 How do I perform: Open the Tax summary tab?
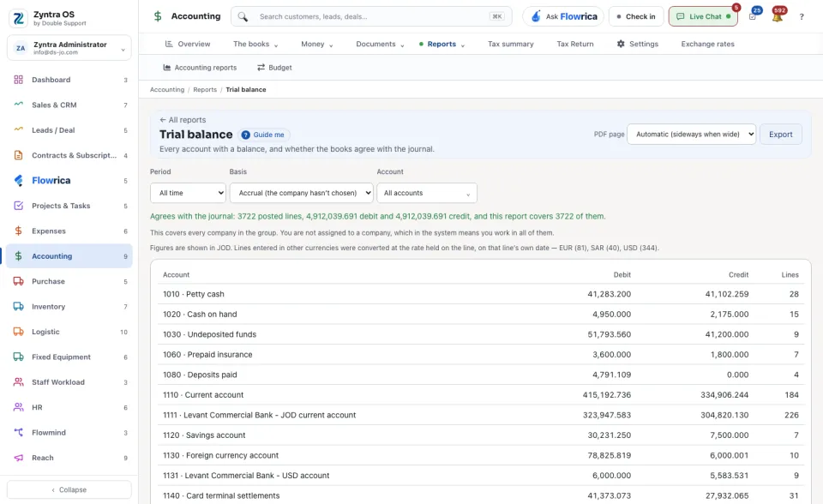pos(511,44)
